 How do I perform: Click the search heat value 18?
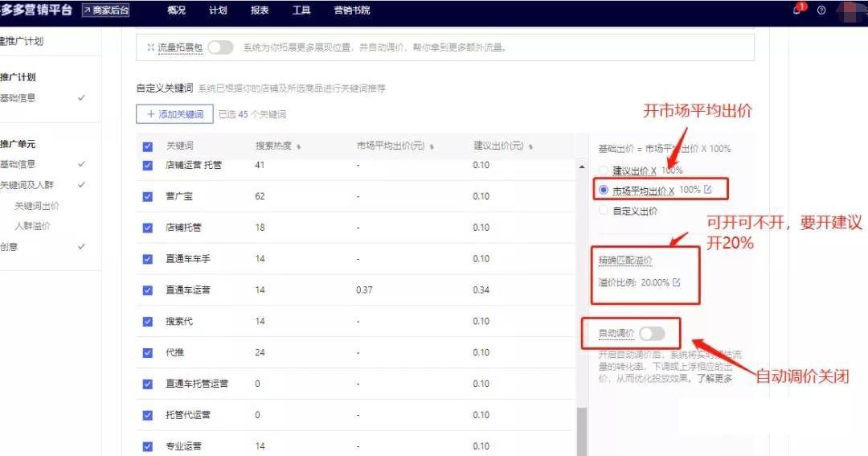260,228
